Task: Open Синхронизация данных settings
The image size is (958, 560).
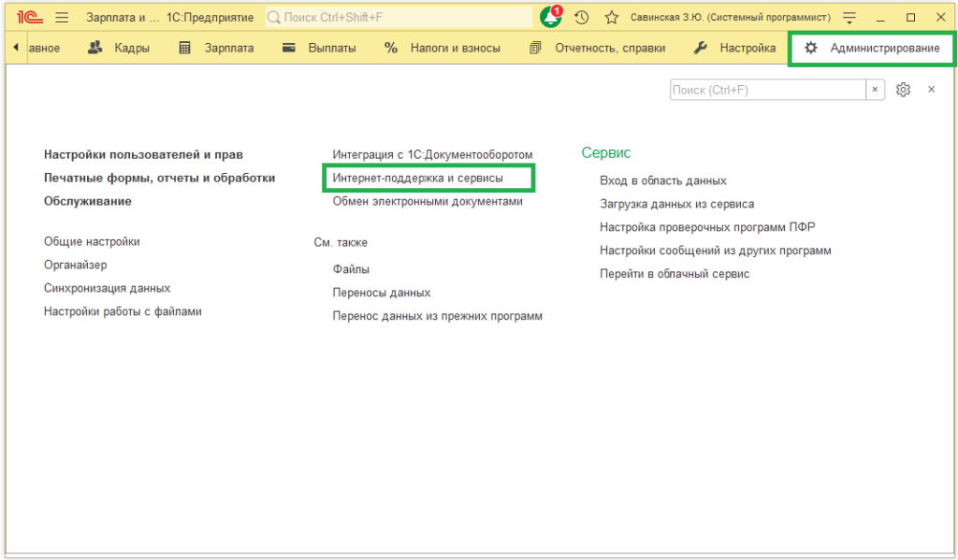Action: pyautogui.click(x=107, y=288)
